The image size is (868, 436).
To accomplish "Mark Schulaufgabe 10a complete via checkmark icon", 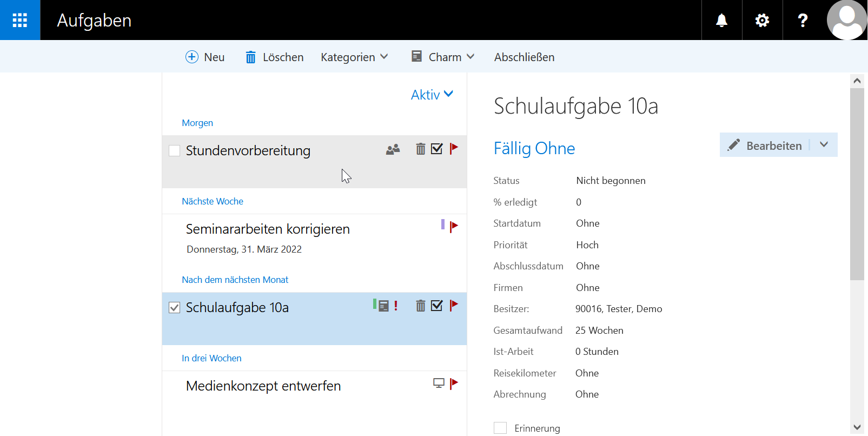I will [x=437, y=306].
